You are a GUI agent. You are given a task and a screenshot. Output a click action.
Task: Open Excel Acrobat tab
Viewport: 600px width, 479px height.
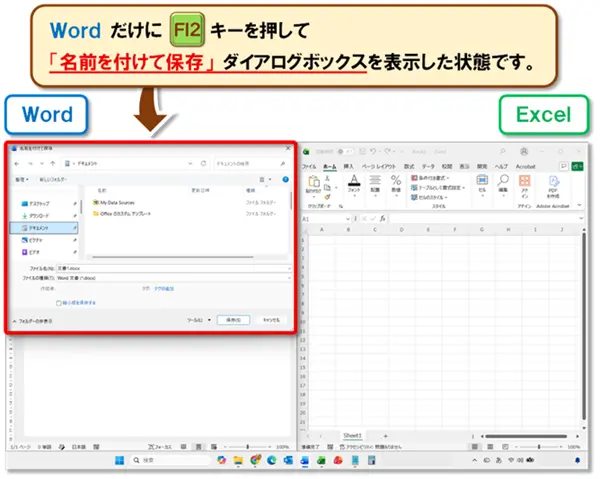(525, 166)
